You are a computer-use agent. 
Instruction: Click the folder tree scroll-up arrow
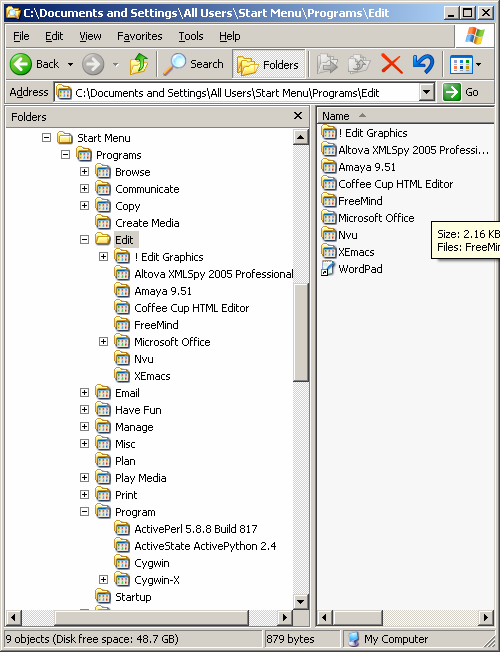300,137
